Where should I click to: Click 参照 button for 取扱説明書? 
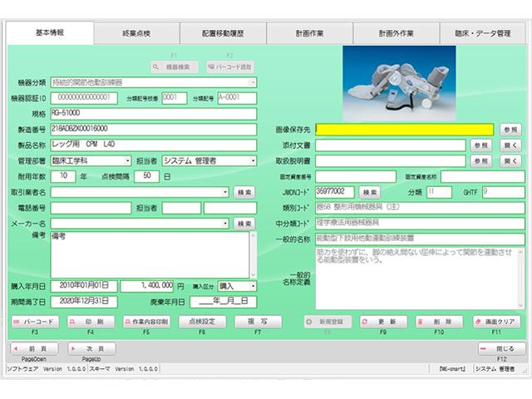[x=481, y=161]
